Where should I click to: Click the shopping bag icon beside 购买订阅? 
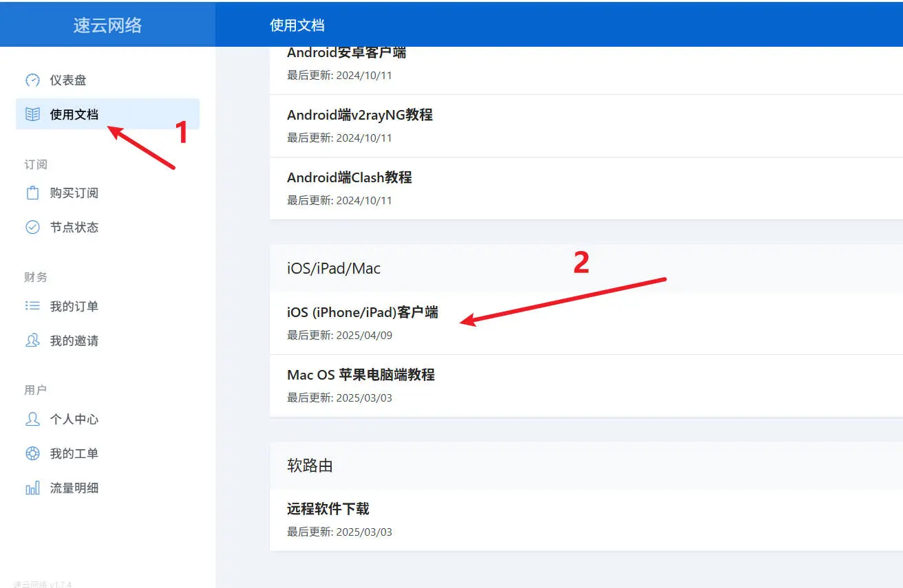point(32,193)
